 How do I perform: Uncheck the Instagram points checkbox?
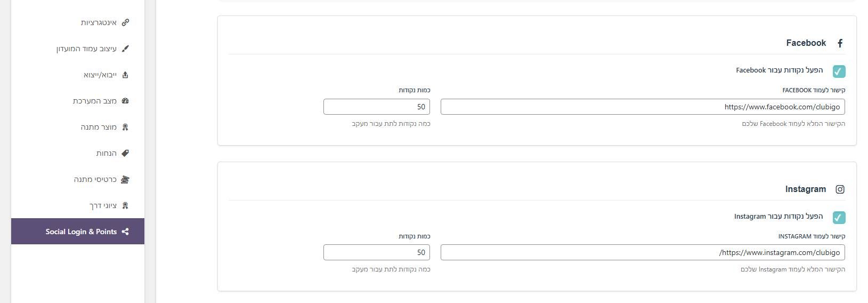tap(839, 217)
